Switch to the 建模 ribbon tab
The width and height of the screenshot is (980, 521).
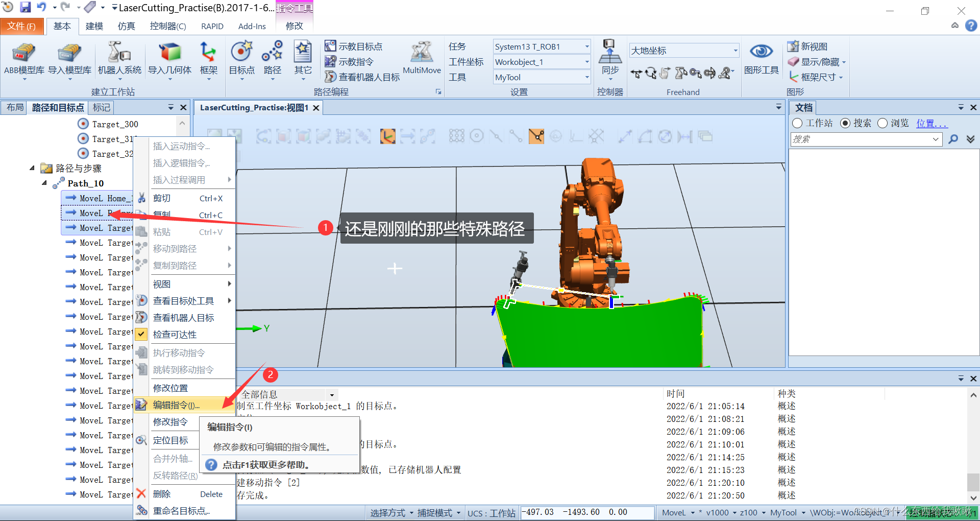tap(94, 26)
